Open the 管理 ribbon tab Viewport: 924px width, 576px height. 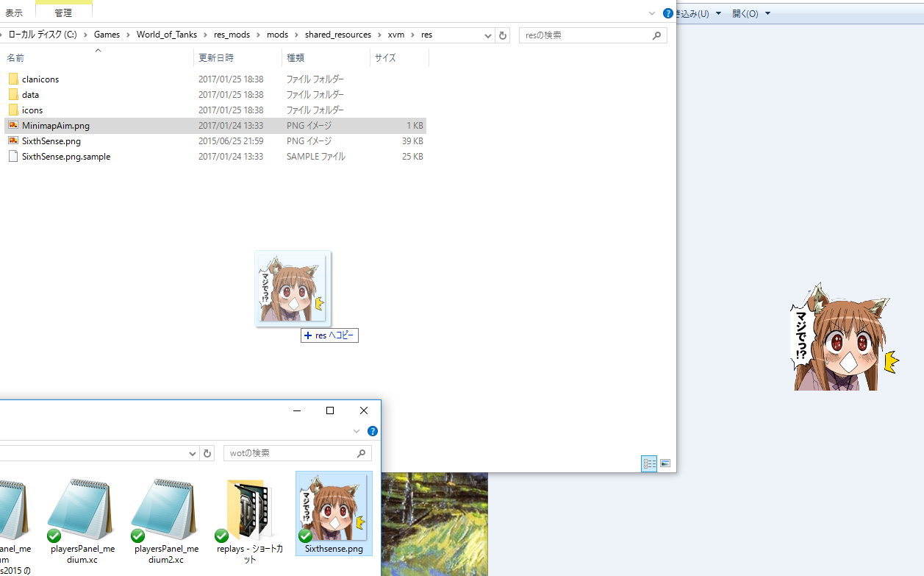(63, 13)
